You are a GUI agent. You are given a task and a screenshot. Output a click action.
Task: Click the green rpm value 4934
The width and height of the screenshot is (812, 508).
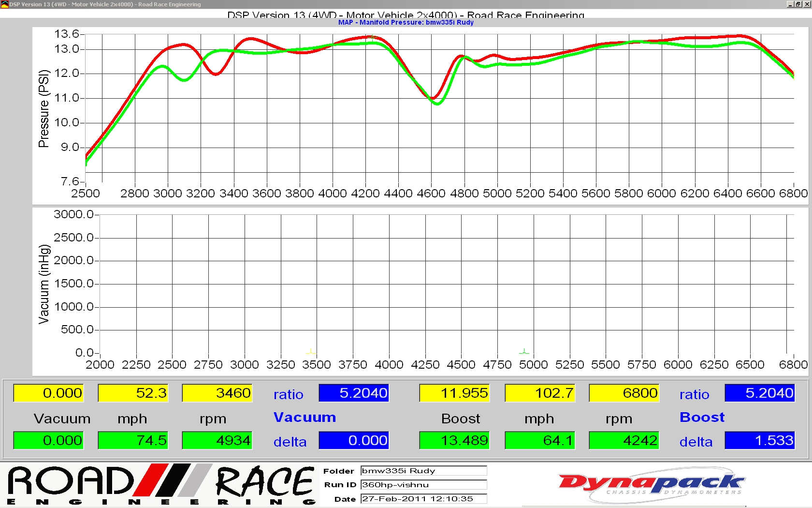pos(217,440)
